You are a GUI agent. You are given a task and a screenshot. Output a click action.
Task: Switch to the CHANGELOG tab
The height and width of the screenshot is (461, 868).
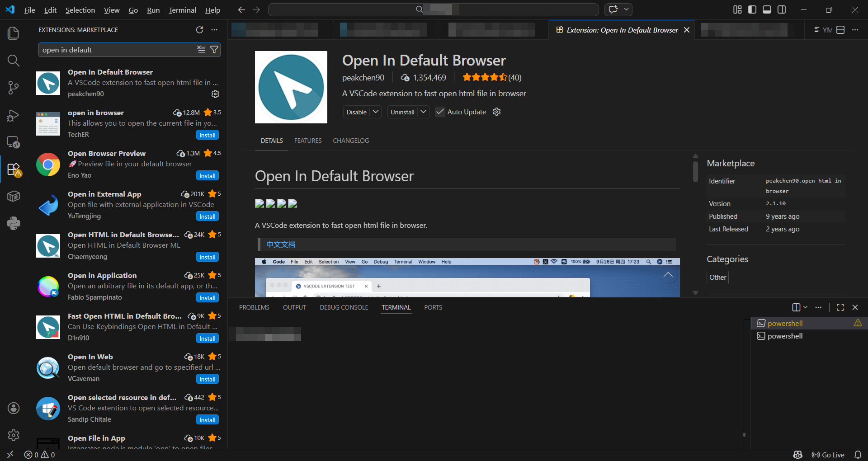point(351,141)
